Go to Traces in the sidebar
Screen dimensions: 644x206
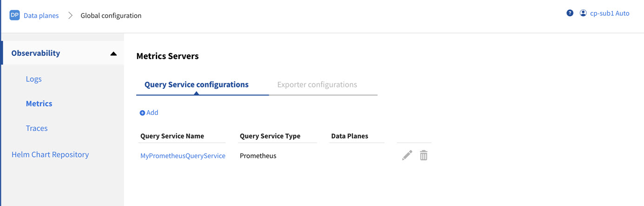37,128
